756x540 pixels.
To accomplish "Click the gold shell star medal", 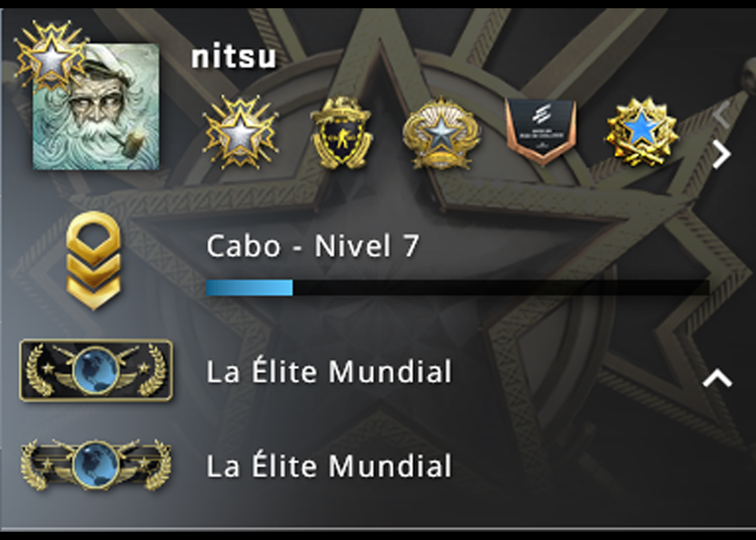I will coord(441,133).
